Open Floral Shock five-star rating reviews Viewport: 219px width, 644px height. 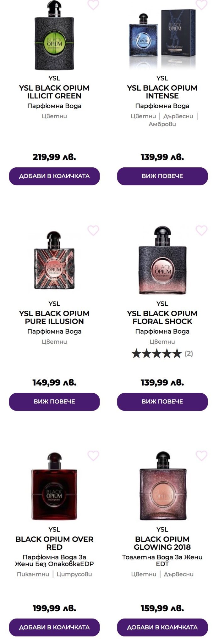point(162,353)
